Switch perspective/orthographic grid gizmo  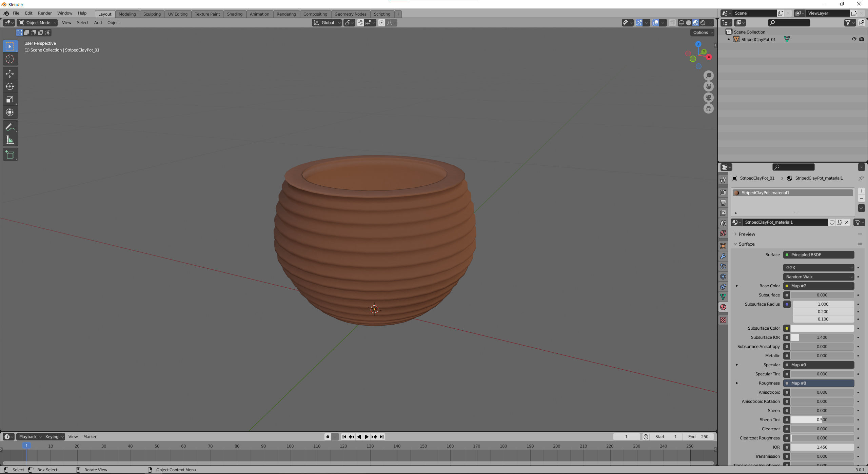708,109
